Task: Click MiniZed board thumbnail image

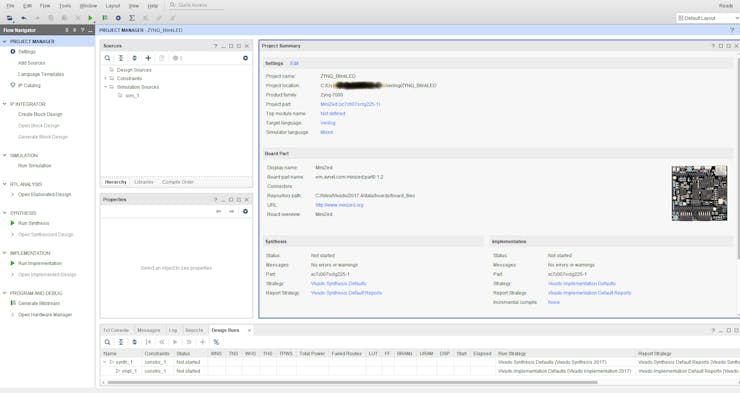Action: [699, 193]
